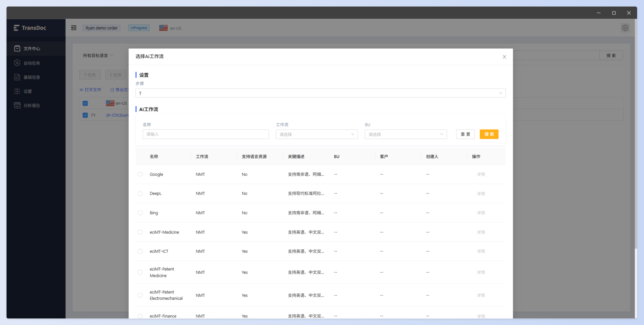This screenshot has width=644, height=325.
Task: Open 分析报告 in the sidebar
Action: coord(36,105)
